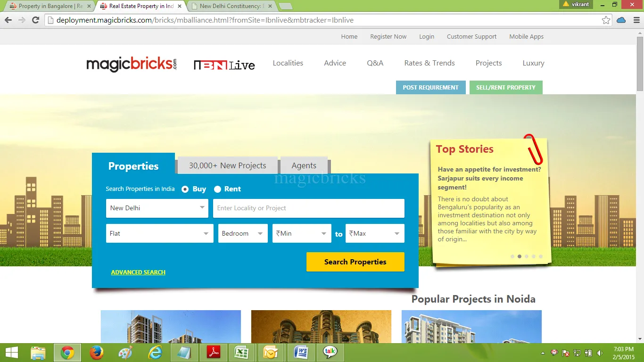Switch to the 30,000+ New Projects tab
644x362 pixels.
[x=227, y=165]
